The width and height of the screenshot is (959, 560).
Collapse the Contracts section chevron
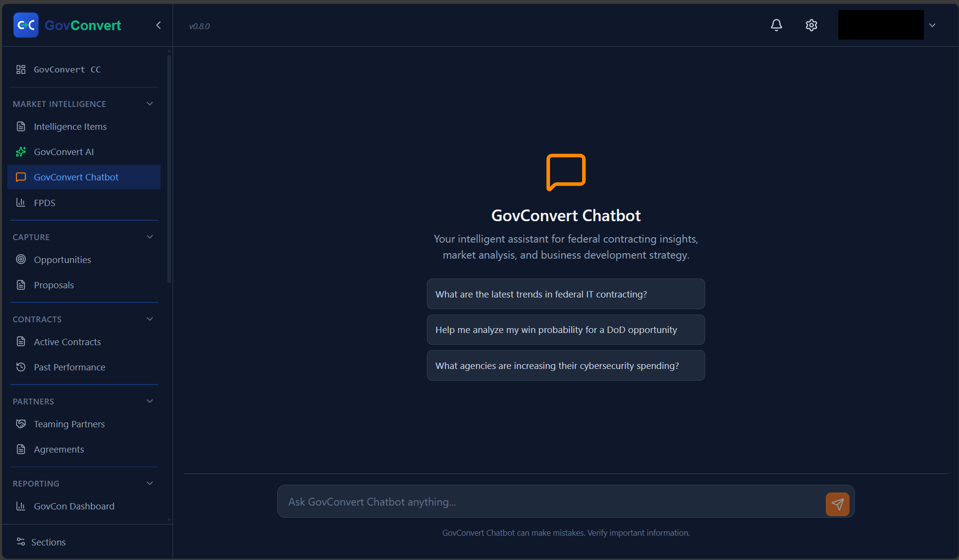pyautogui.click(x=150, y=319)
